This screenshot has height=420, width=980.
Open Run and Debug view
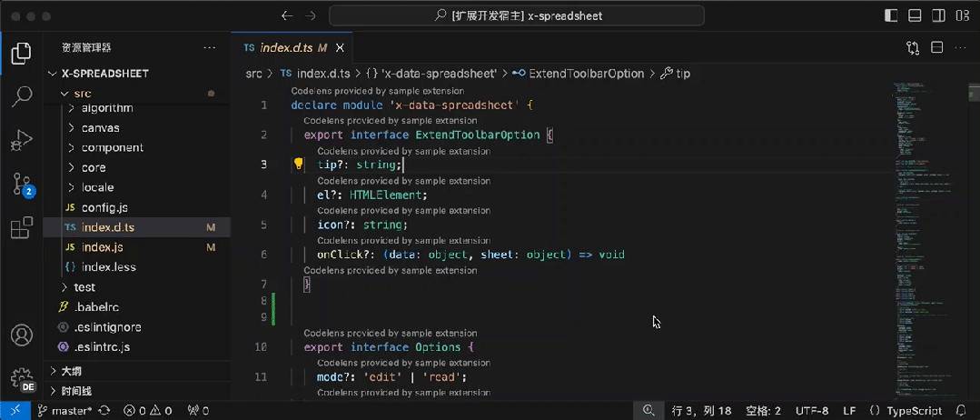[x=21, y=140]
